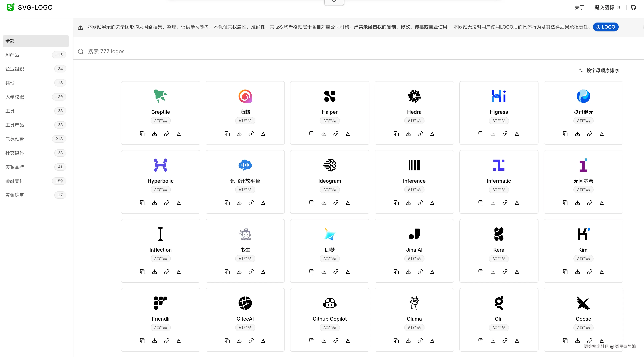Select the 黄金珠宝 category
Viewport: 644px width, 357px height.
click(36, 195)
